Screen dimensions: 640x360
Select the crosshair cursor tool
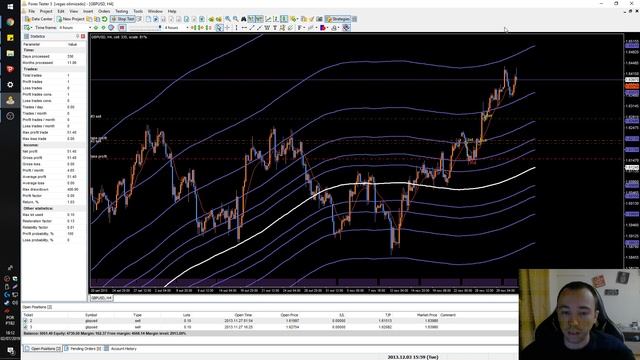pos(227,28)
